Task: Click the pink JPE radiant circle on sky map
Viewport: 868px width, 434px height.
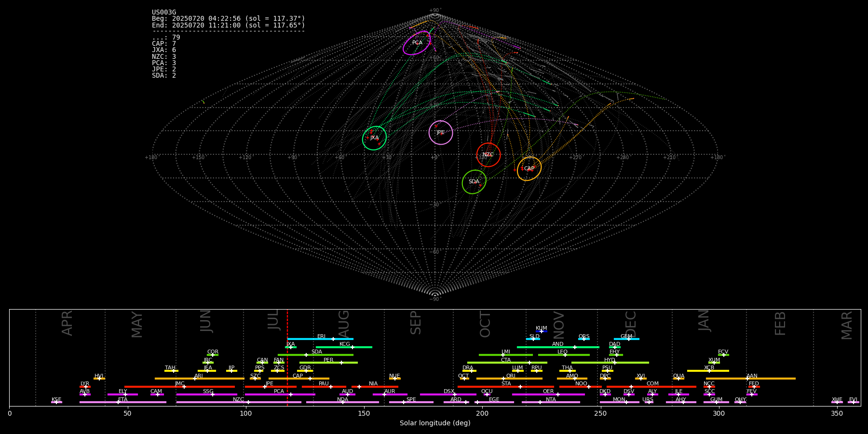Action: 441,133
